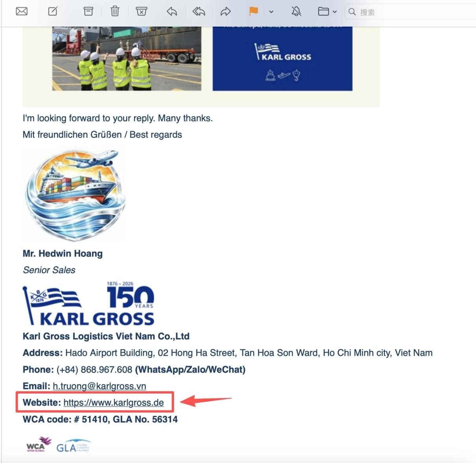Click the round ship and airplane logo
Viewport: 476px width, 463px height.
[x=75, y=195]
